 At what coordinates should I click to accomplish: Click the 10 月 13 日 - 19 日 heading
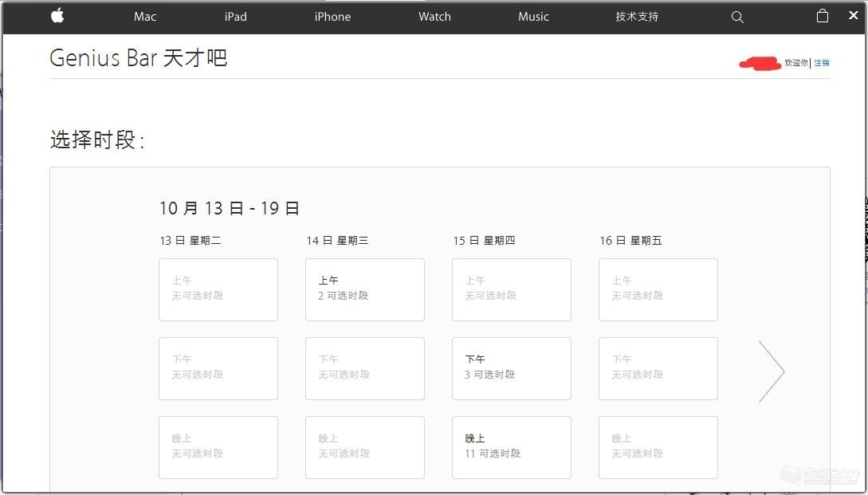(x=230, y=208)
